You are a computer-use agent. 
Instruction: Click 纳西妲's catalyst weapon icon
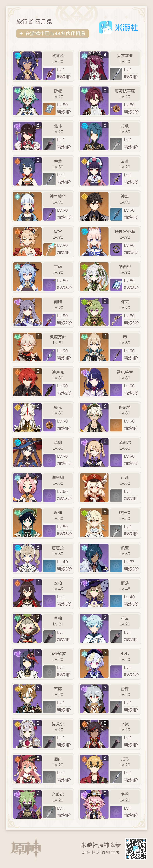[116, 284]
